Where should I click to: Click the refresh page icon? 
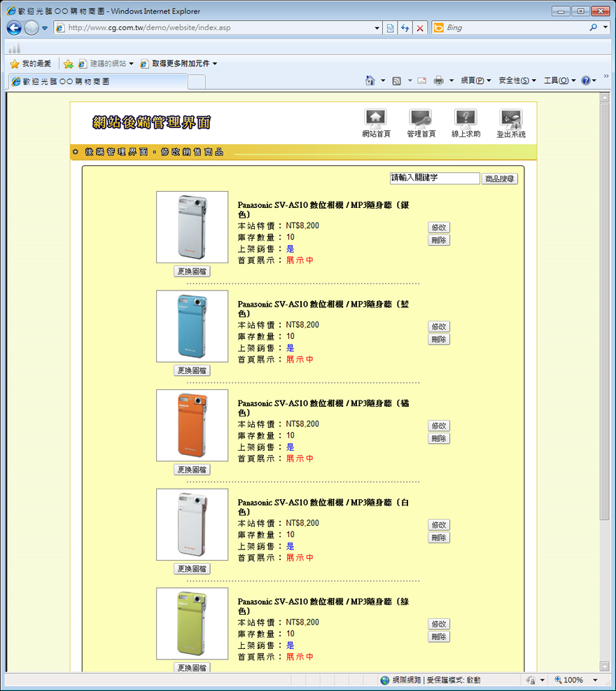pos(405,28)
